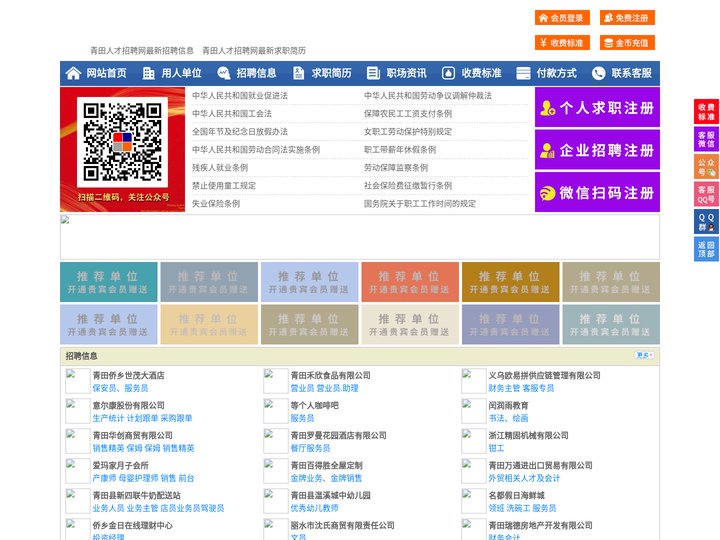Click the 青田人才招聘网最新招聘信息 link
Image resolution: width=720 pixels, height=540 pixels.
tap(142, 51)
